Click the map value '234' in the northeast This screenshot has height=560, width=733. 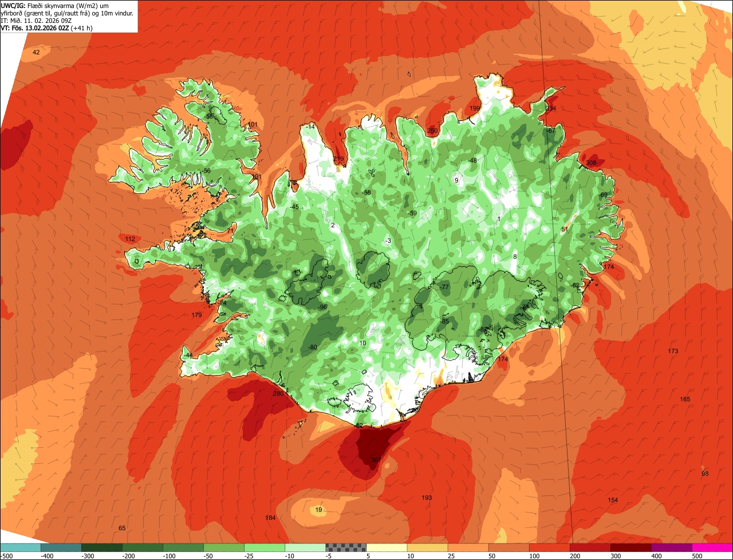[551, 108]
